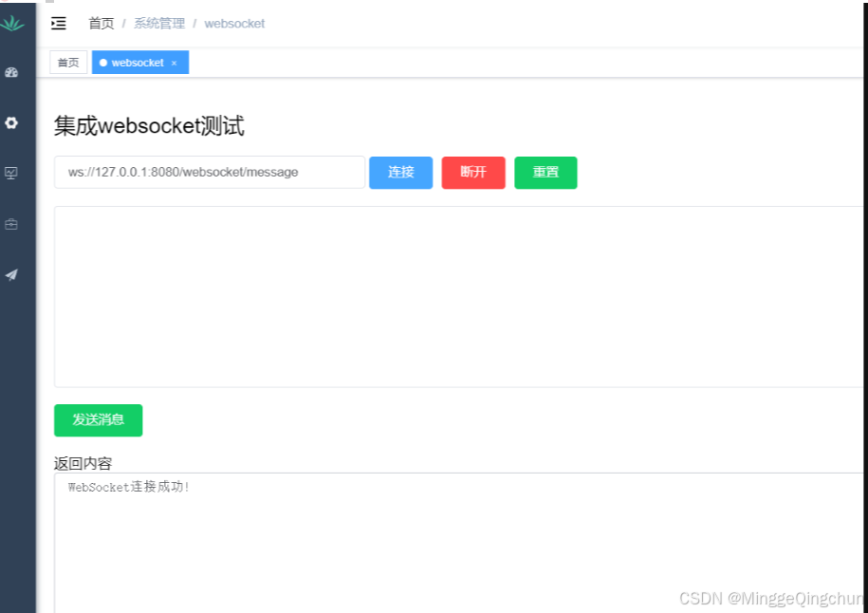The image size is (868, 613).
Task: Click the red 断开 button
Action: (x=473, y=173)
